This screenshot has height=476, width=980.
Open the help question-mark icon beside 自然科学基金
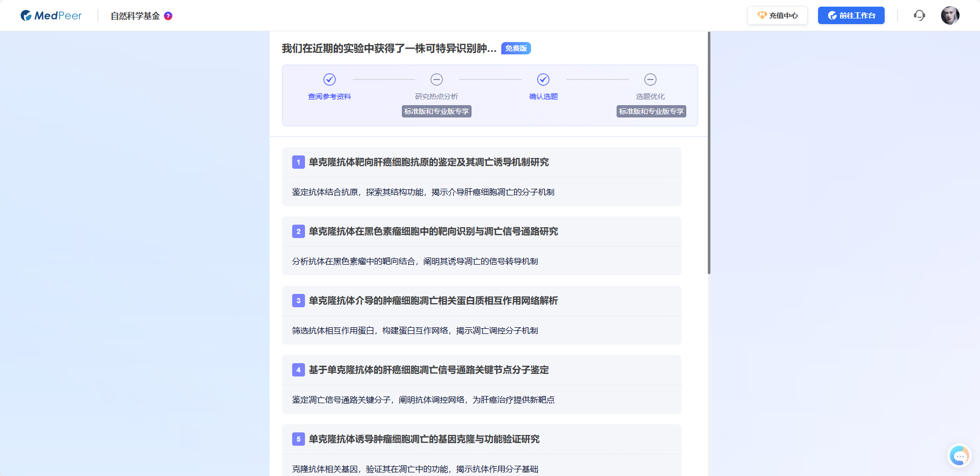pyautogui.click(x=168, y=16)
